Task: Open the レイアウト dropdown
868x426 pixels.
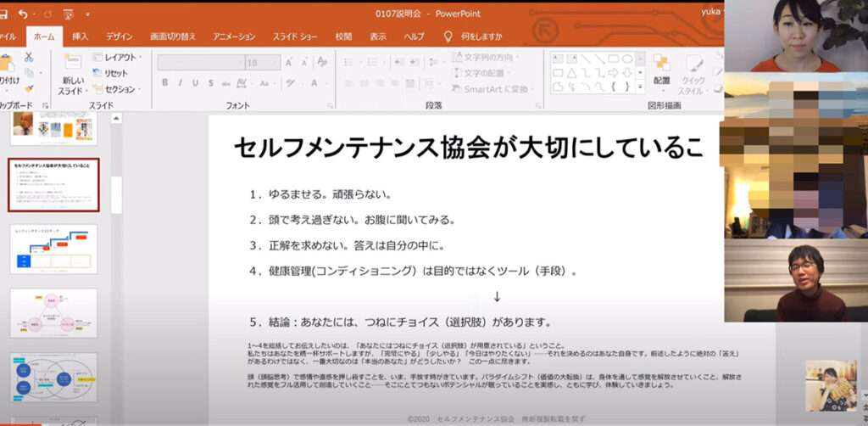Action: point(117,57)
